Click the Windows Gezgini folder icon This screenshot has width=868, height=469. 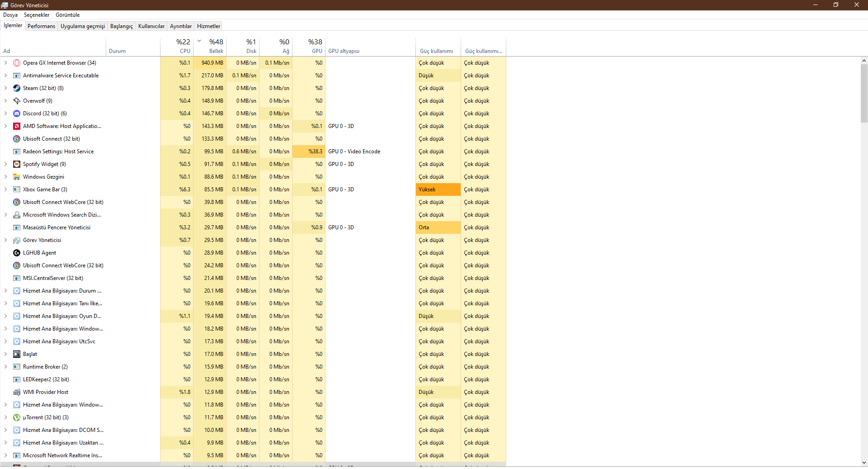coord(17,177)
